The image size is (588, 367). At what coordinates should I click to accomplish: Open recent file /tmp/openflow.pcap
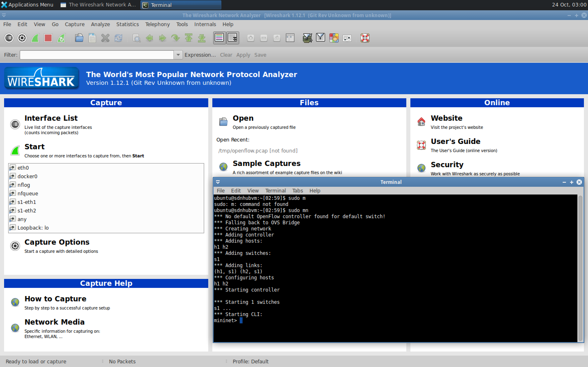pos(257,150)
